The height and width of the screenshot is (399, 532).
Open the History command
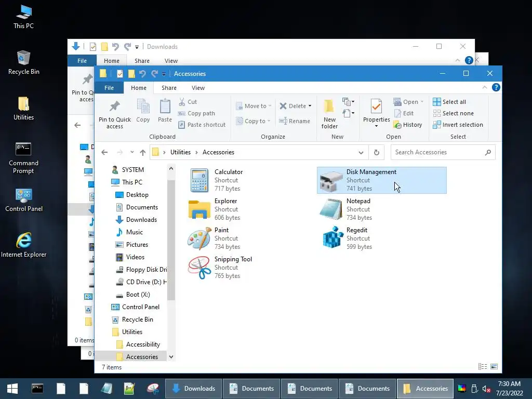point(408,125)
